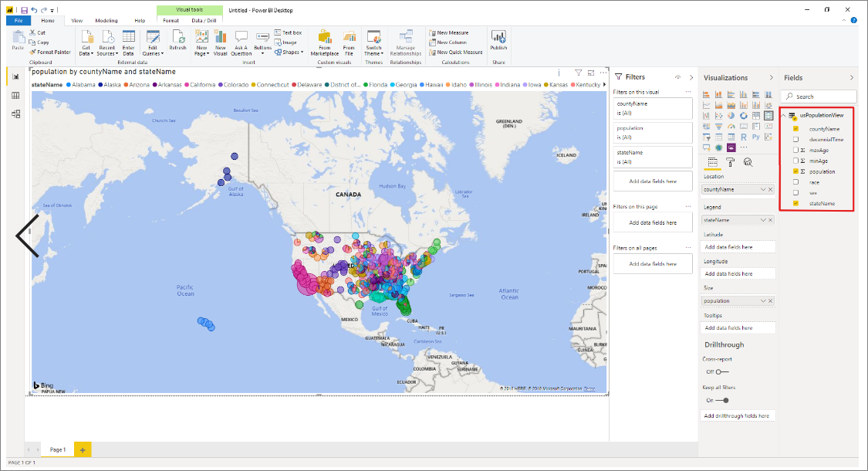Uncheck the population field checkbox
868x471 pixels.
tap(796, 171)
